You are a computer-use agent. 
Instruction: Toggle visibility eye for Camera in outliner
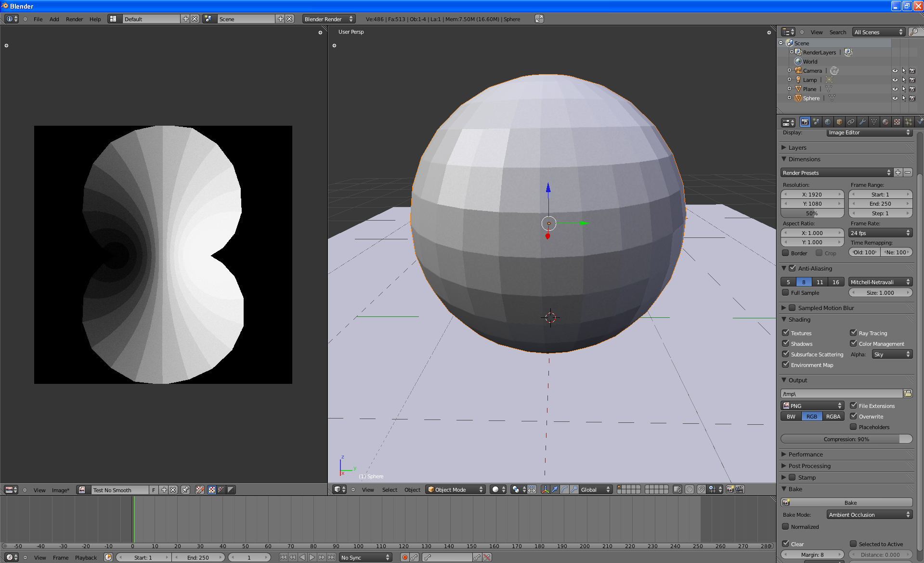[x=895, y=71]
